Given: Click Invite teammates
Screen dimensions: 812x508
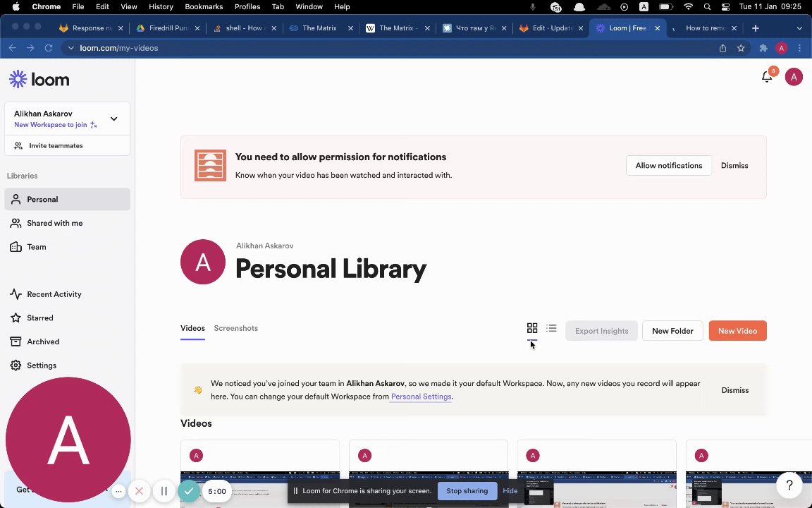Looking at the screenshot, I should coord(68,145).
